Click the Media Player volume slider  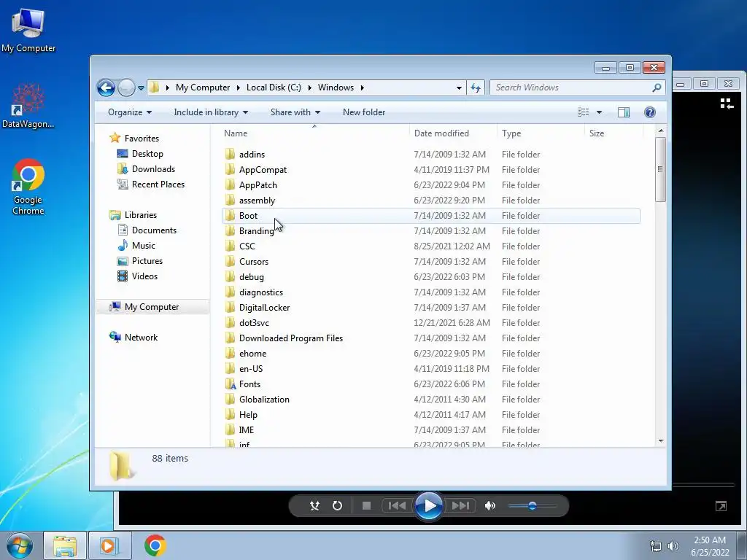[532, 506]
